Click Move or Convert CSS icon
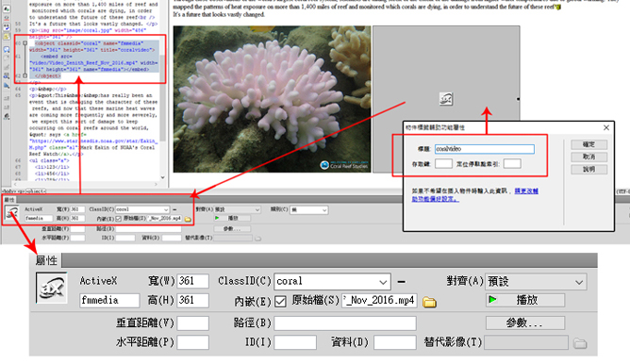The image size is (630, 364). (7, 85)
